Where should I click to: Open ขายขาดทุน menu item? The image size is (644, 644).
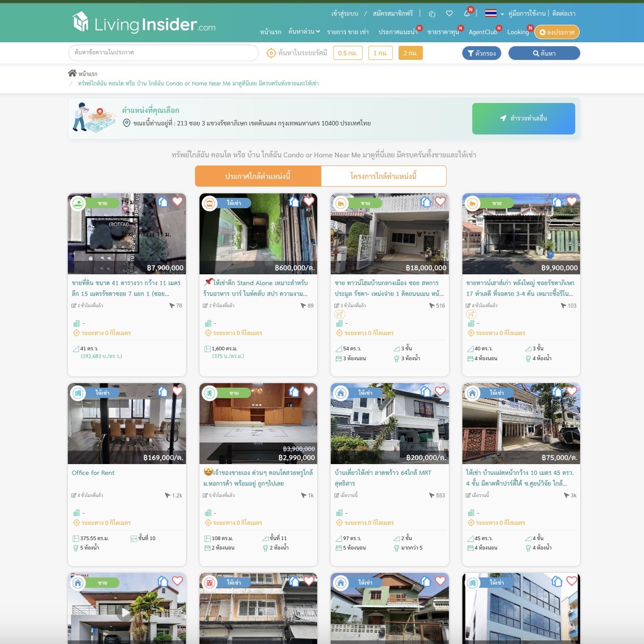(x=443, y=32)
